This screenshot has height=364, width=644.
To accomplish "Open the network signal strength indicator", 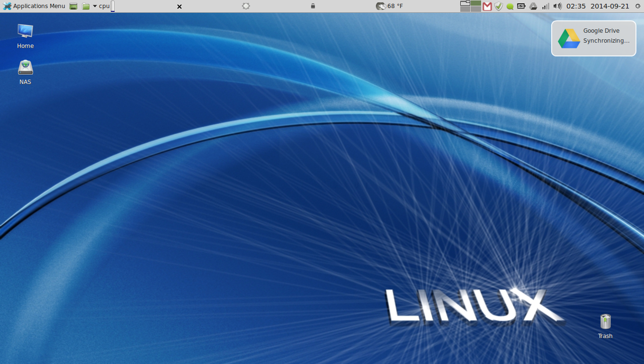I will coord(546,6).
